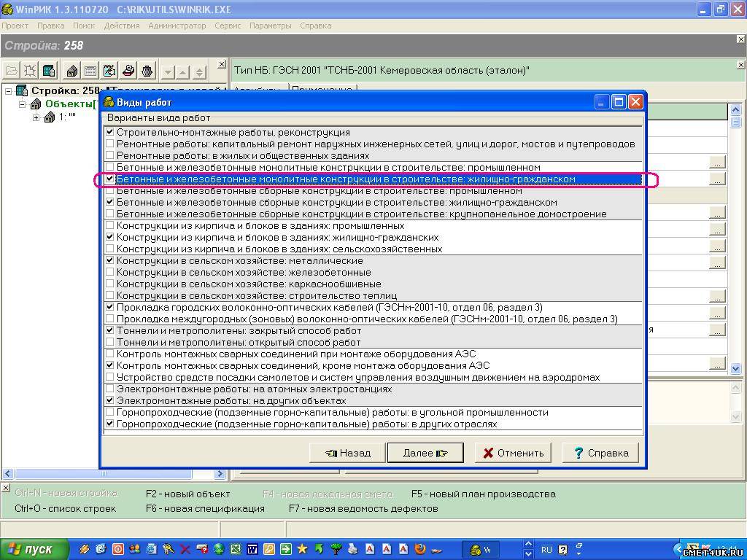Screen dimensions: 747x560
Task: Click the trash bin toolbar icon
Action: (147, 71)
